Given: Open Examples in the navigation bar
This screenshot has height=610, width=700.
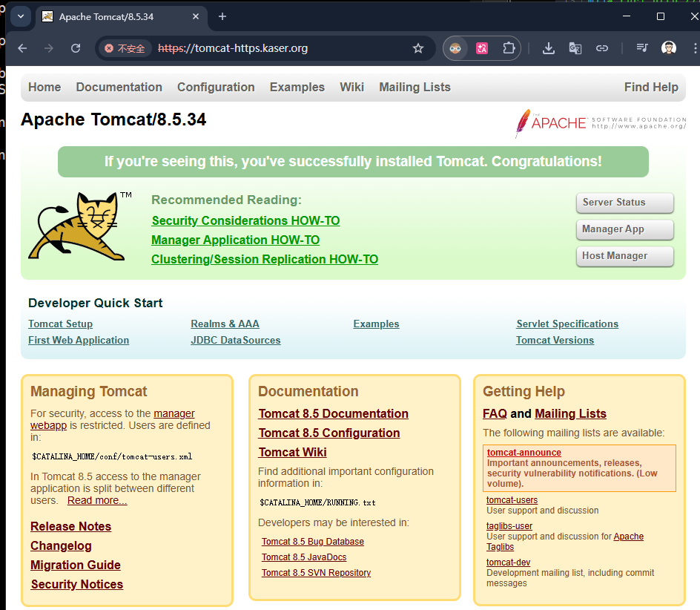Looking at the screenshot, I should (297, 87).
